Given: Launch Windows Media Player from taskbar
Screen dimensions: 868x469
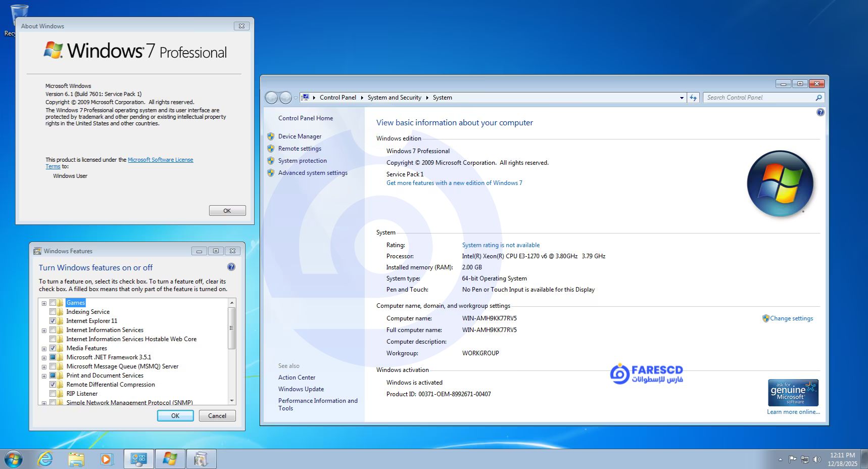Looking at the screenshot, I should pyautogui.click(x=107, y=459).
